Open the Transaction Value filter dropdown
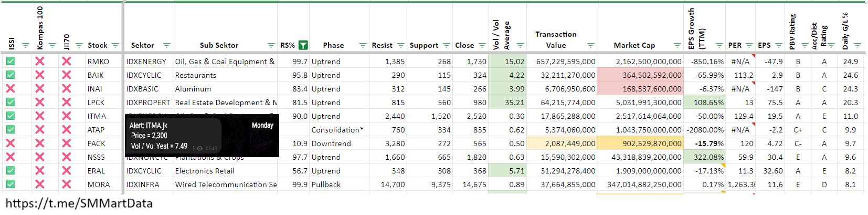 591,46
